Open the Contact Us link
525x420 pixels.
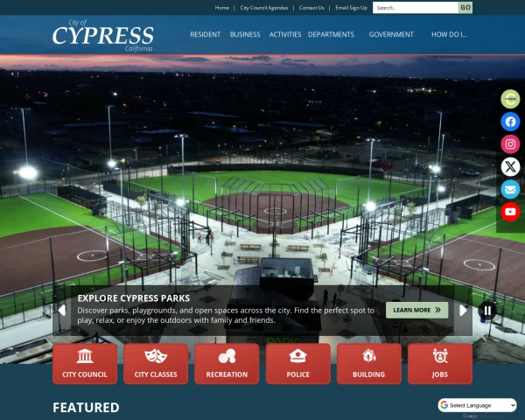coord(311,8)
